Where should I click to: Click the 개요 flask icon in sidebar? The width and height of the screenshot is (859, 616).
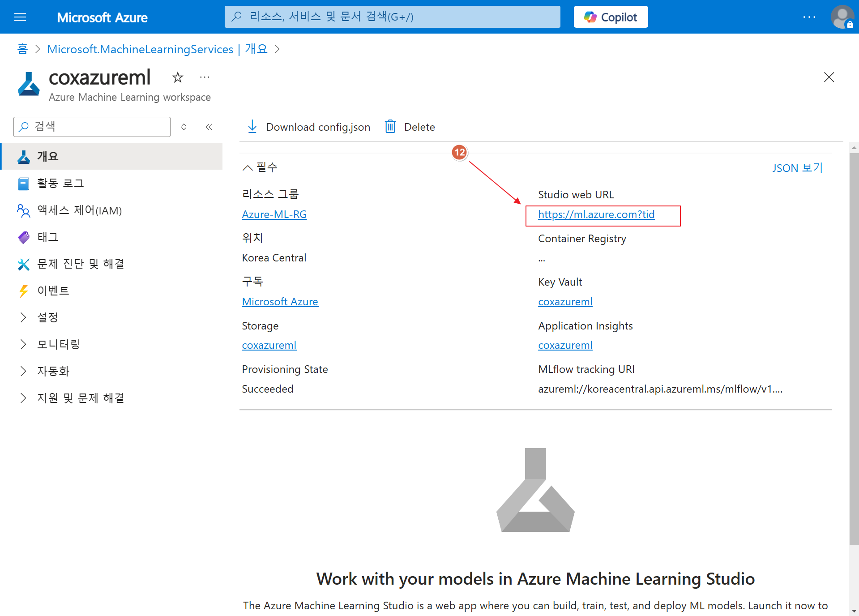point(24,157)
